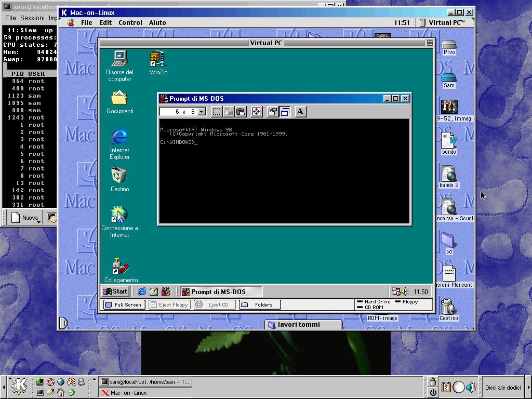This screenshot has width=532, height=399.
Task: Click the Nuova button in the terminal window
Action: click(x=24, y=218)
